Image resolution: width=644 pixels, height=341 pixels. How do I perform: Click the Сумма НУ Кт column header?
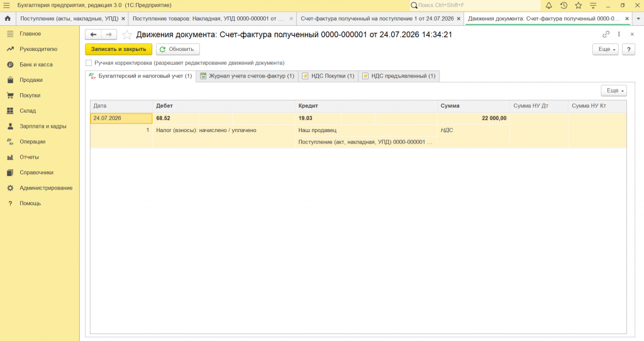pos(597,106)
